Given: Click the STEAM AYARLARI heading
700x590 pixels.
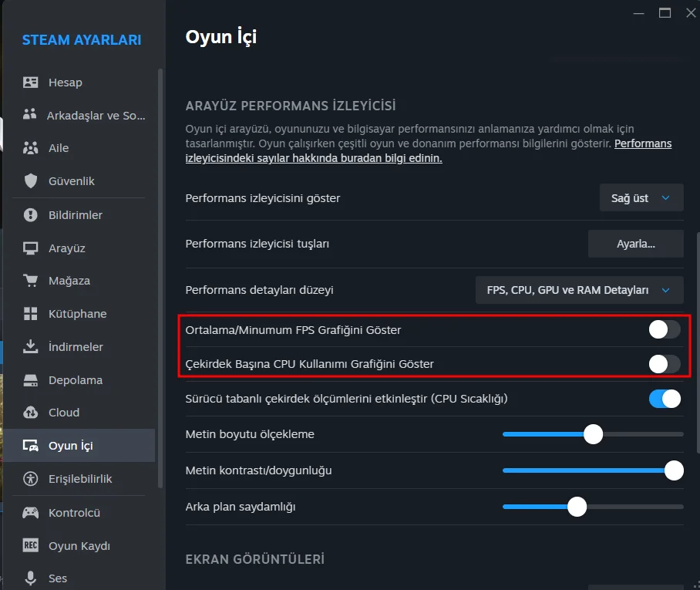Looking at the screenshot, I should click(82, 40).
